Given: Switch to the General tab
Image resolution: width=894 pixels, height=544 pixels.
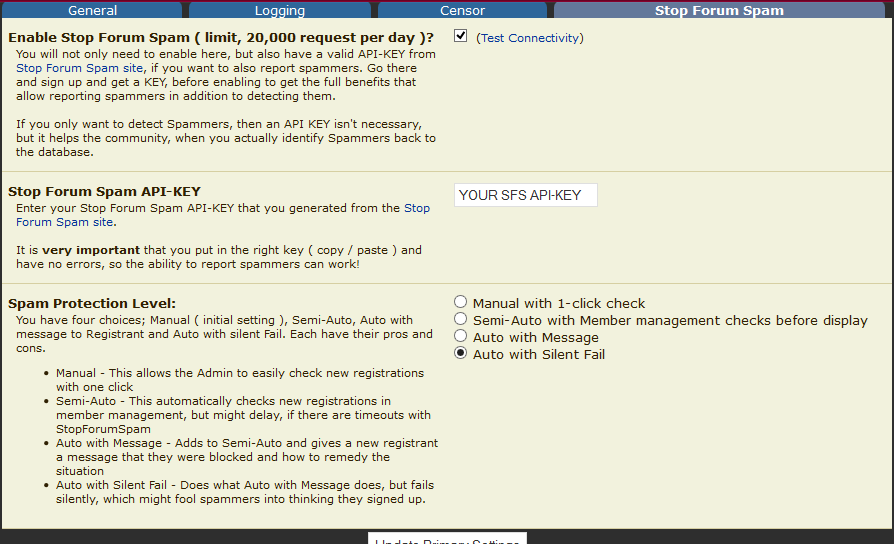Looking at the screenshot, I should click(92, 10).
